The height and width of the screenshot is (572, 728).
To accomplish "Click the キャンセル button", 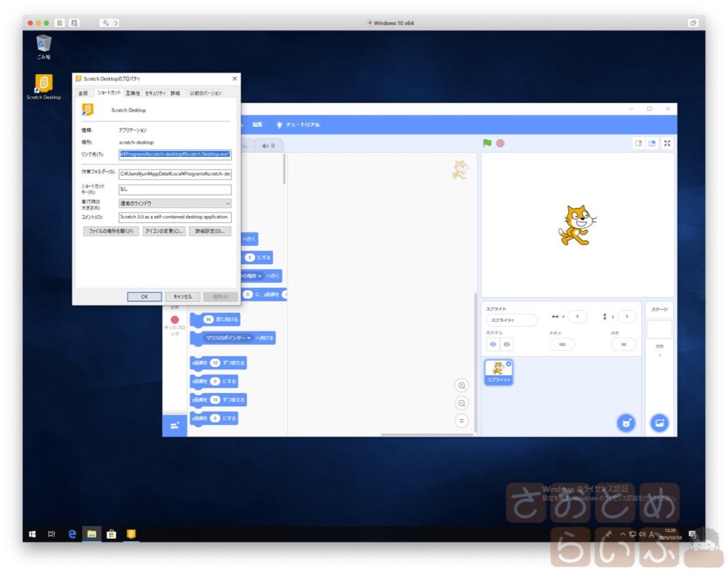I will tap(183, 296).
